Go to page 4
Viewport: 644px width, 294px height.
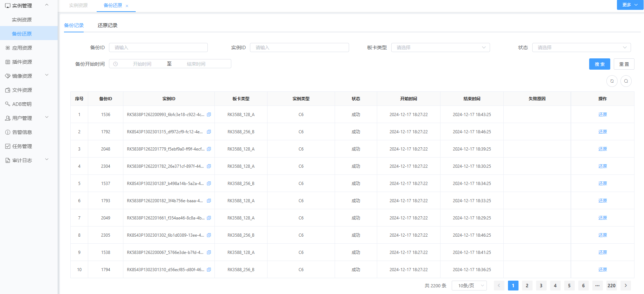555,286
